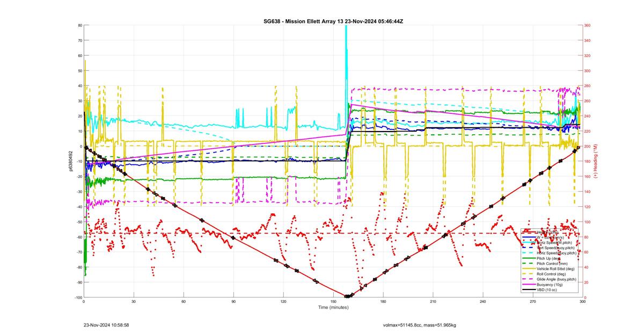Click the depth curve minimum at bottom of dive
Screen dimensions: 644x334
point(347,296)
